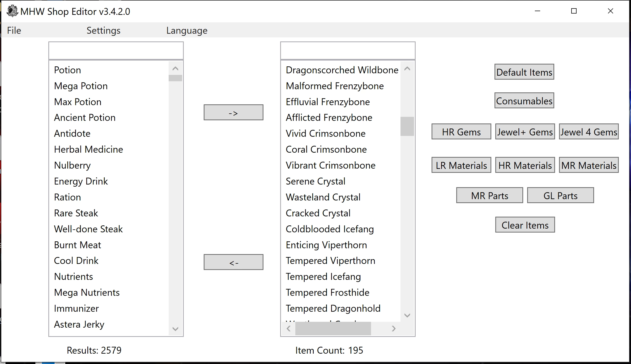The width and height of the screenshot is (631, 364).
Task: Open the Settings menu
Action: click(103, 31)
